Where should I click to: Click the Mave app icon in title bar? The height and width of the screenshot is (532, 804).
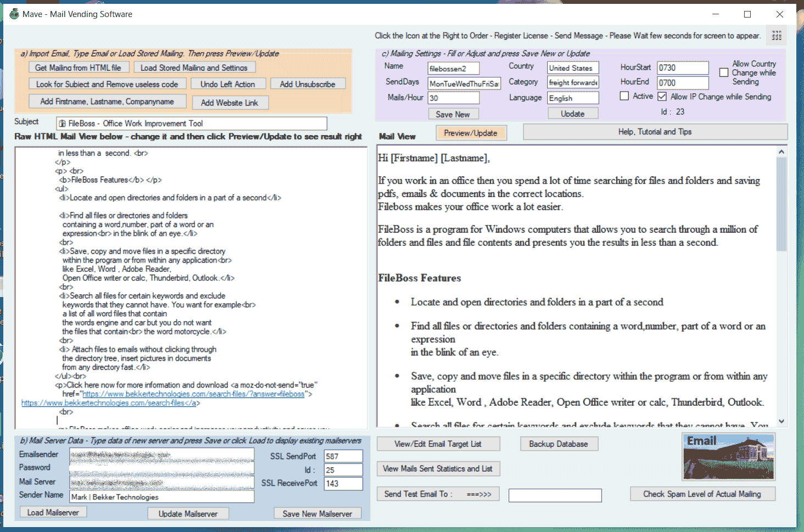[14, 14]
